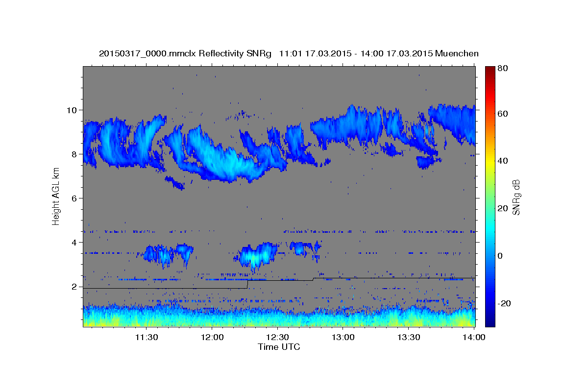Click the colorbar value 60
Screen dimensions: 588x392
coord(502,114)
